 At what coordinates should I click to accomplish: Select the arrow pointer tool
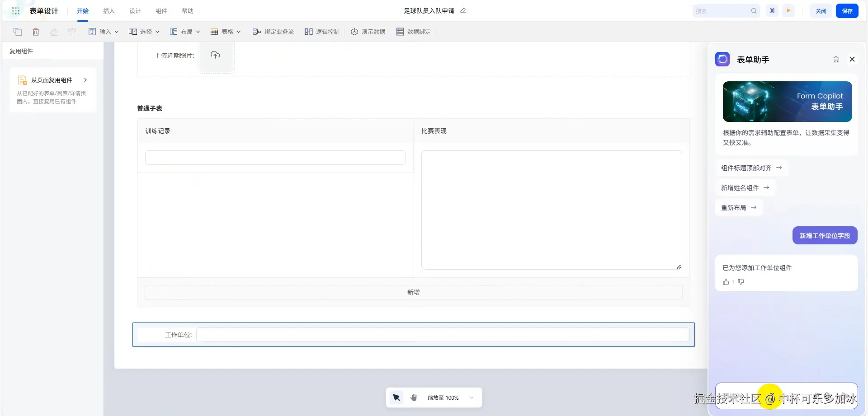click(x=396, y=397)
